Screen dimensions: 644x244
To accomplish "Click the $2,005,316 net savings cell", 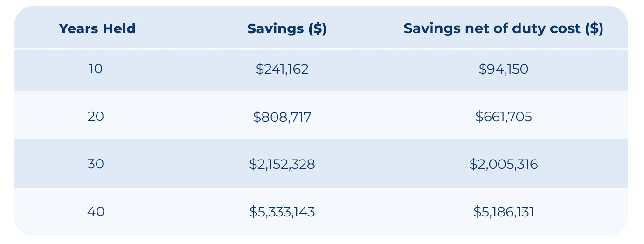I will click(503, 164).
